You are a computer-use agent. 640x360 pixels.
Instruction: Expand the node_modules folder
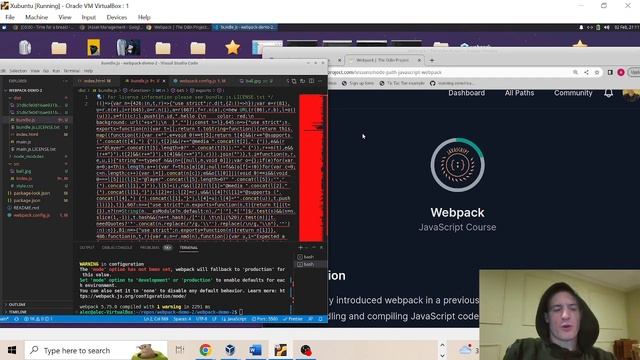point(29,156)
